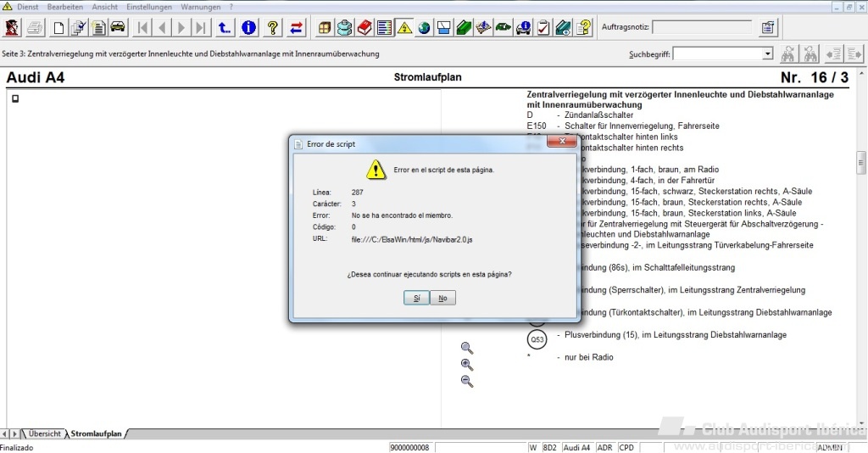Click the Q53 circle symbol in legend
868x453 pixels.
click(x=537, y=339)
